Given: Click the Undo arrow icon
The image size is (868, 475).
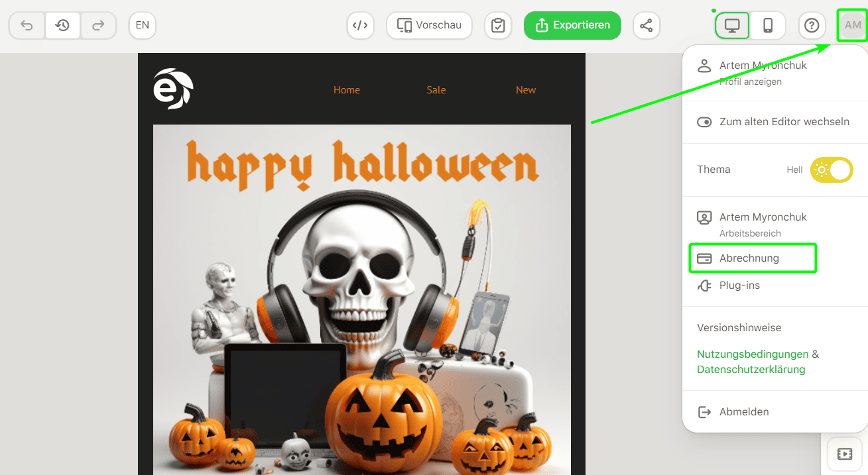Looking at the screenshot, I should 27,25.
